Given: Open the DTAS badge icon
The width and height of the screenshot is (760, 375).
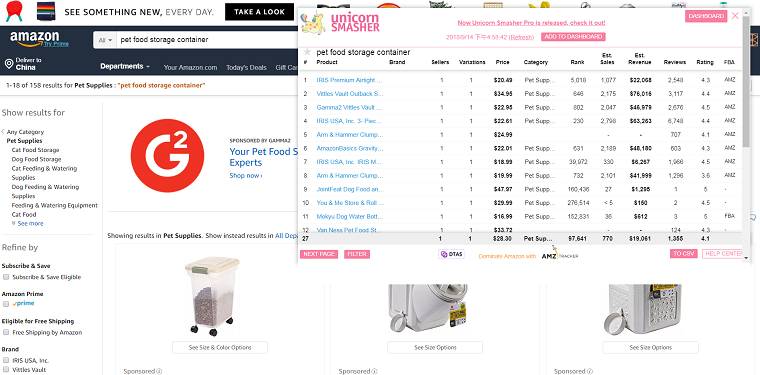Looking at the screenshot, I should [x=451, y=254].
